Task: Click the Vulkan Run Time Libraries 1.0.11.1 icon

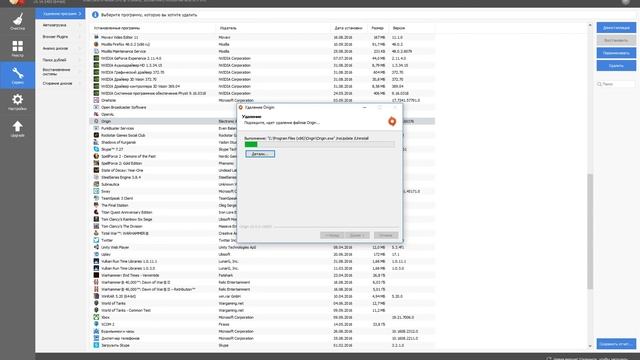Action: pos(96,261)
